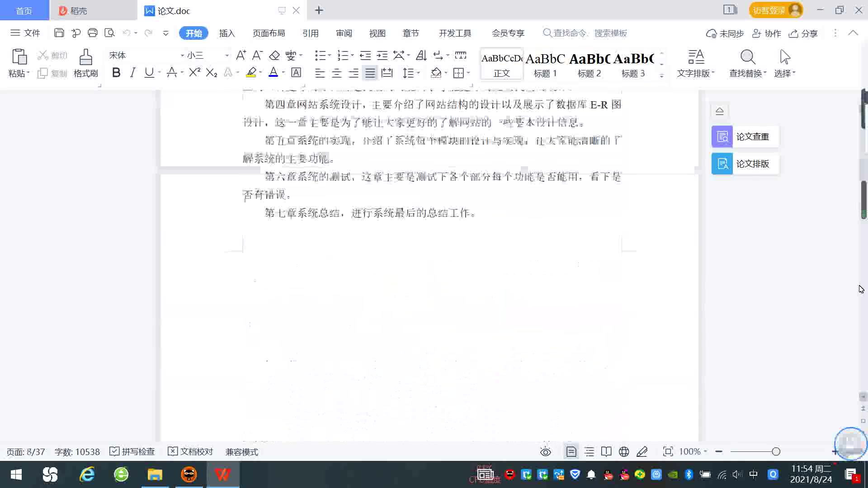The image size is (868, 488).
Task: Toggle eye-protection mode icon in status bar
Action: (x=546, y=452)
